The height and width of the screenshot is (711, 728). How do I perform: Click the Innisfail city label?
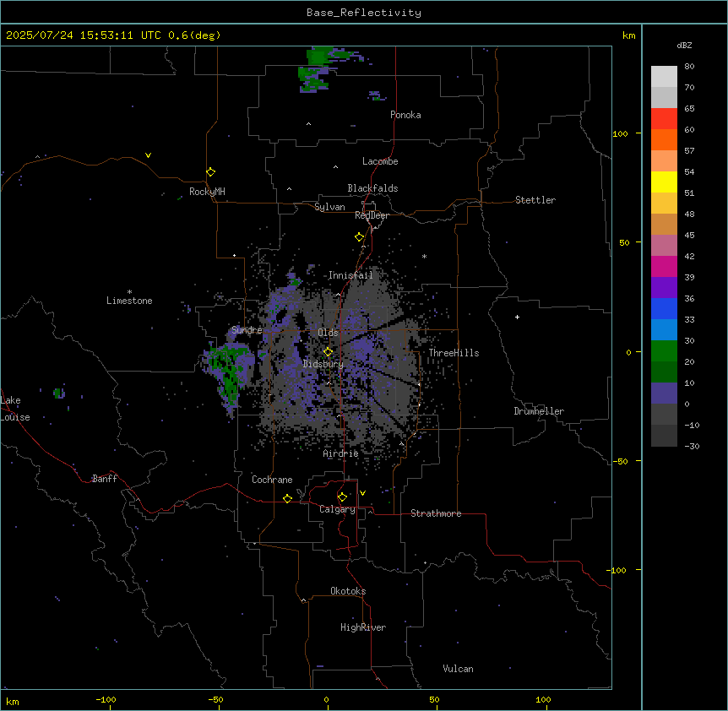[350, 275]
